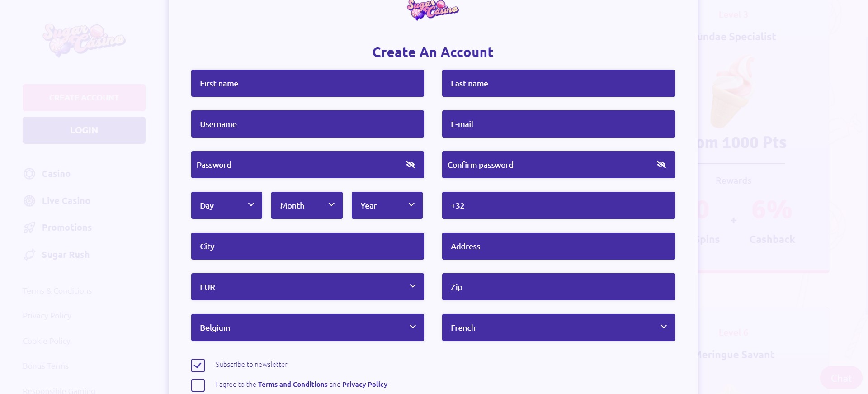868x394 pixels.
Task: Check the Terms and Conditions agreement box
Action: tap(198, 385)
